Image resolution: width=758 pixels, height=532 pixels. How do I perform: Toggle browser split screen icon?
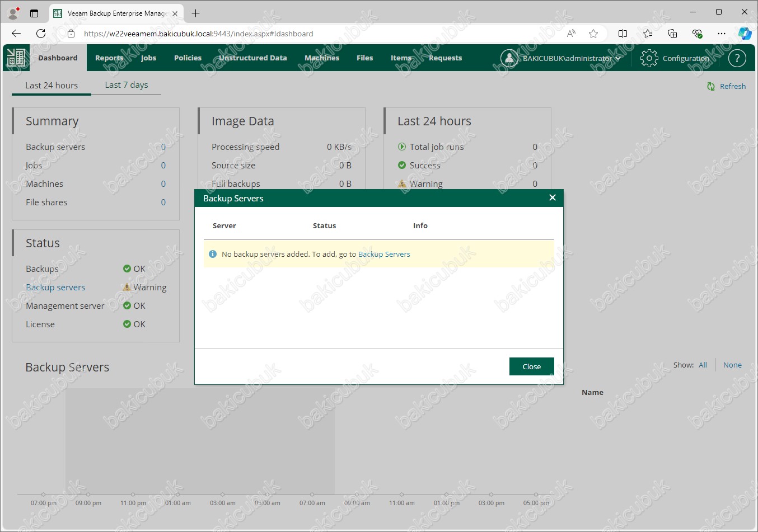623,34
